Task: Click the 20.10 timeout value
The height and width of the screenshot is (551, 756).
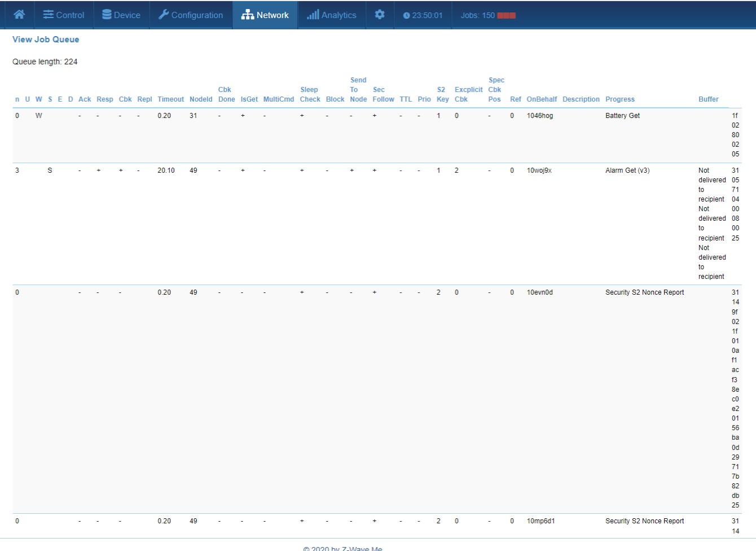Action: (166, 170)
